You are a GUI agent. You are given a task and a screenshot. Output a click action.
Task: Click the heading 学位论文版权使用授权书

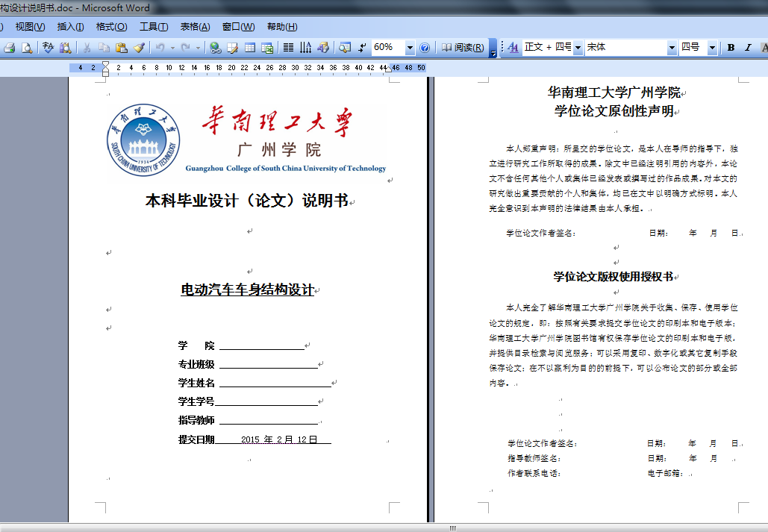coord(614,277)
